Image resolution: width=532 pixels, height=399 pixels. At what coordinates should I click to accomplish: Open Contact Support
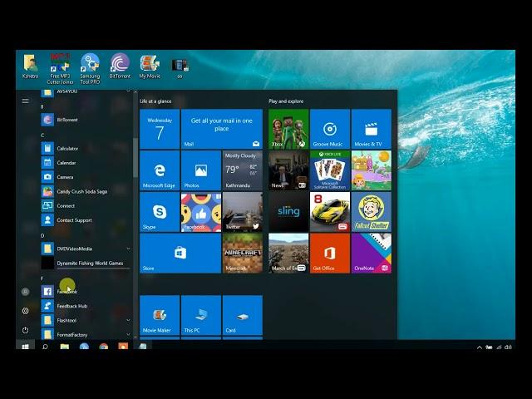pos(86,220)
